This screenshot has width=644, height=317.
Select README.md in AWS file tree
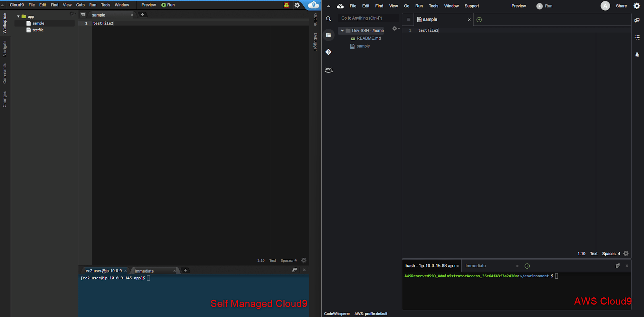pyautogui.click(x=369, y=38)
